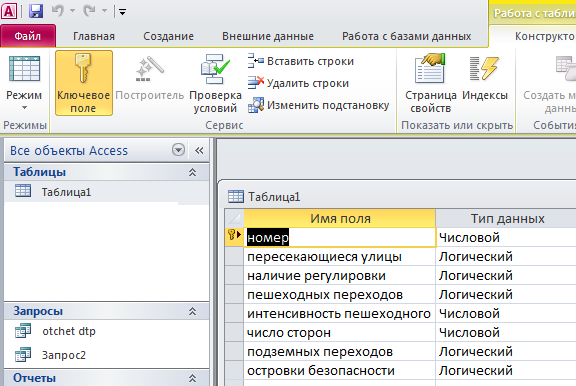This screenshot has height=386, width=576.
Task: Click the Save icon in quick access toolbar
Action: coord(36,11)
